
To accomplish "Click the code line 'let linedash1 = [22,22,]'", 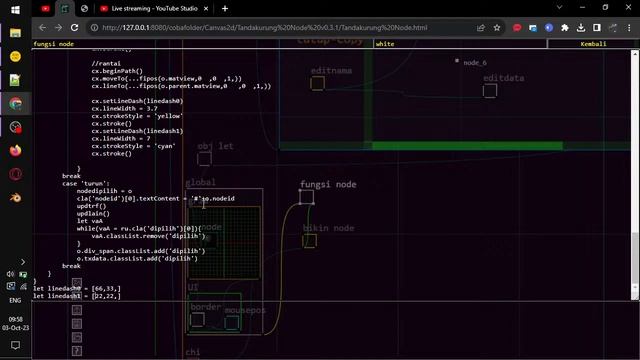I will 77,296.
